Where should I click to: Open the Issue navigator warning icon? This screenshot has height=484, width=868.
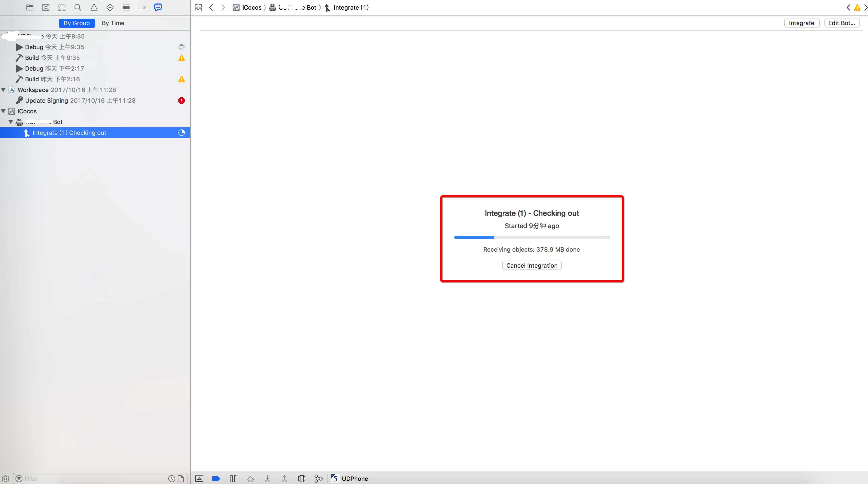pyautogui.click(x=94, y=7)
